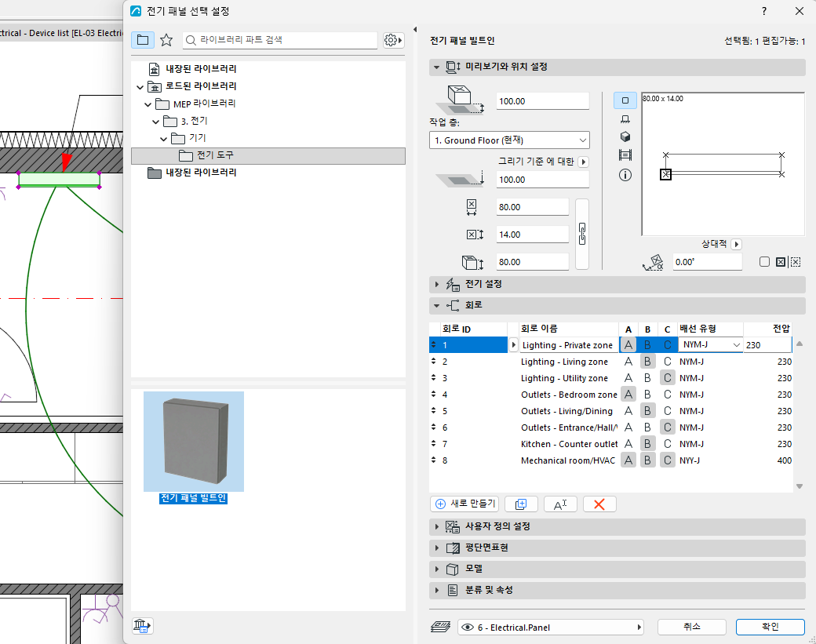
Task: Toggle phase A on Outlets - Bedroom zone
Action: click(628, 395)
